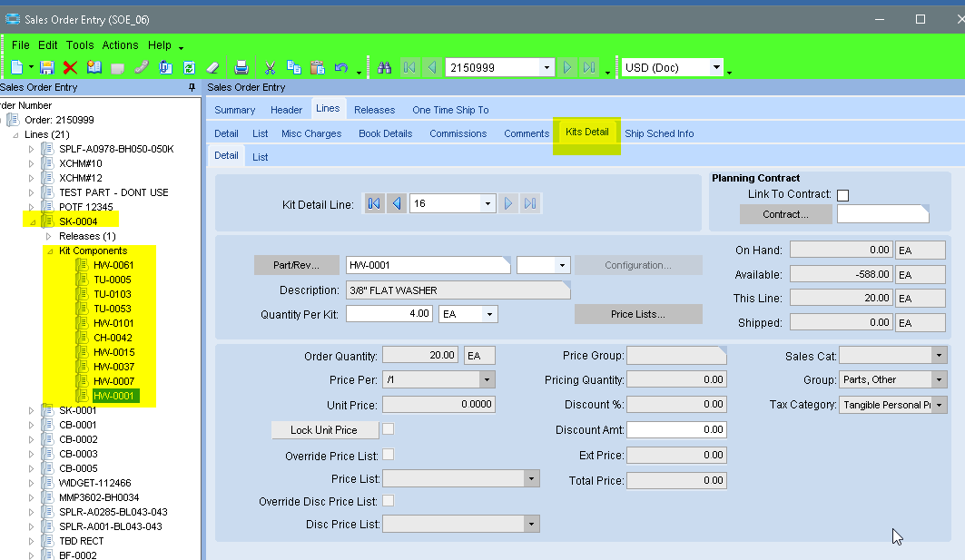The height and width of the screenshot is (560, 965).
Task: Enable the Override Price List checkbox
Action: 389,454
